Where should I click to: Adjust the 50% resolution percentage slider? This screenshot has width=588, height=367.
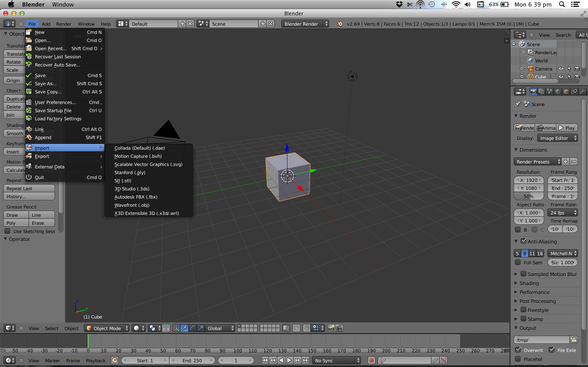tap(529, 196)
